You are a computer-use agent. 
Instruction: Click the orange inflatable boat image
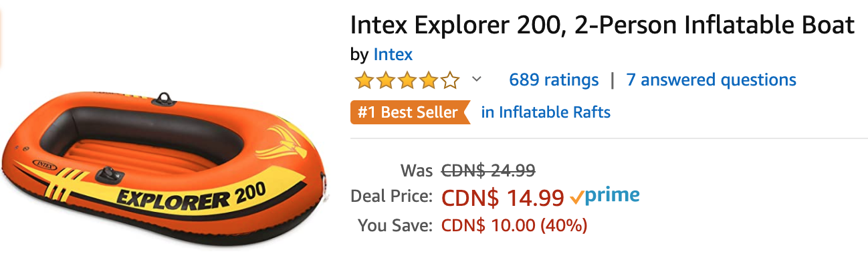(166, 166)
